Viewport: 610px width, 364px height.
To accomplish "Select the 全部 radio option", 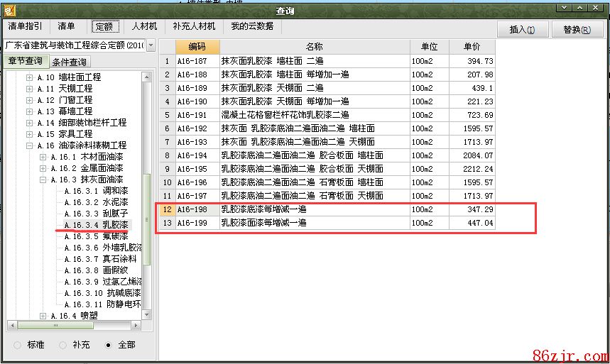I will 108,345.
